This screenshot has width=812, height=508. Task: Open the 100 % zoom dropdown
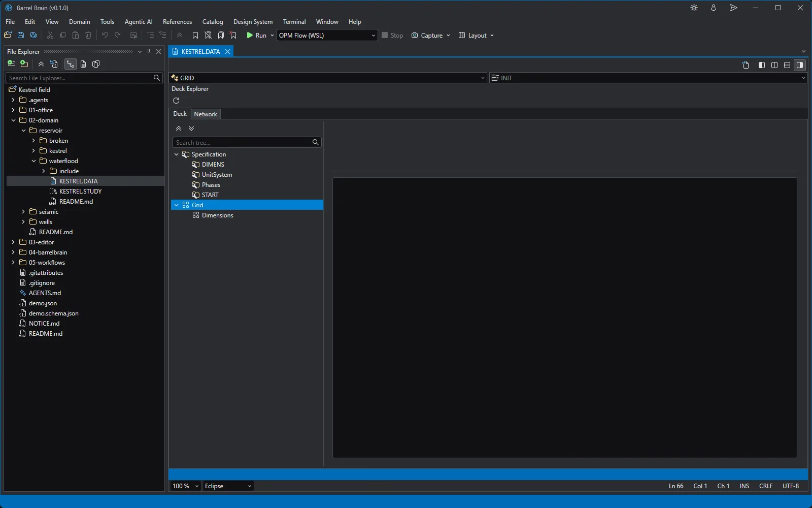click(x=185, y=486)
